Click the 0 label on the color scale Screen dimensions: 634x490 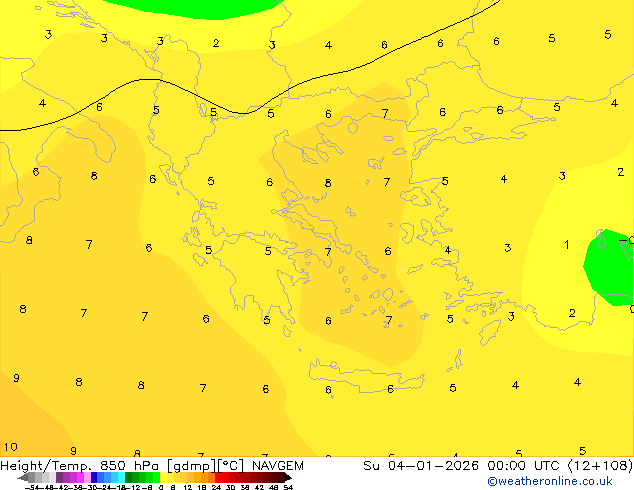pos(161,488)
